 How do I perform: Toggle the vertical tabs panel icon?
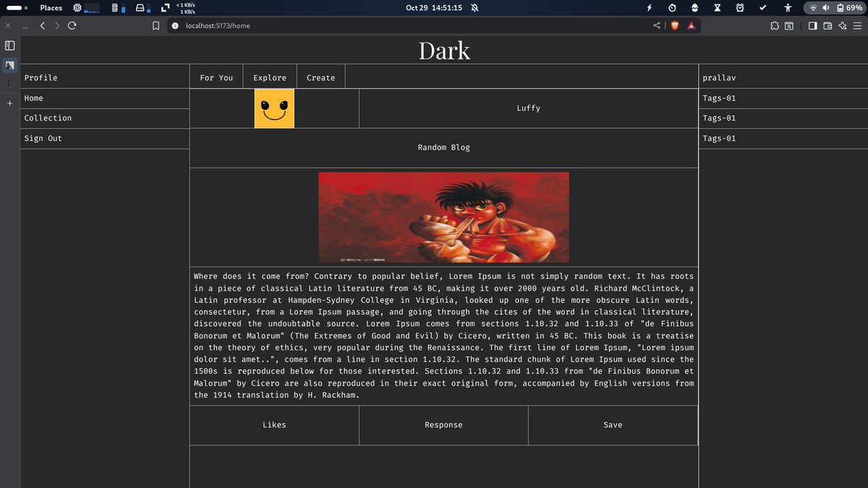click(10, 46)
